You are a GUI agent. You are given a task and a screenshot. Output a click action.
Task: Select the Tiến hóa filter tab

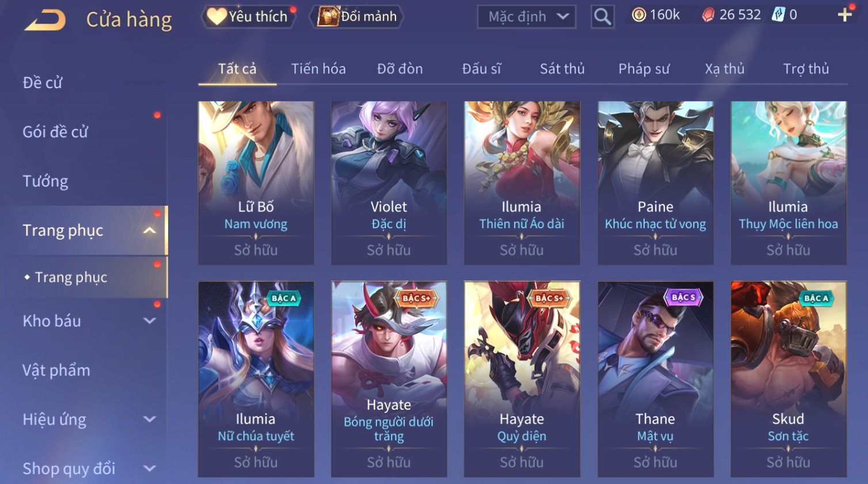[x=318, y=69]
